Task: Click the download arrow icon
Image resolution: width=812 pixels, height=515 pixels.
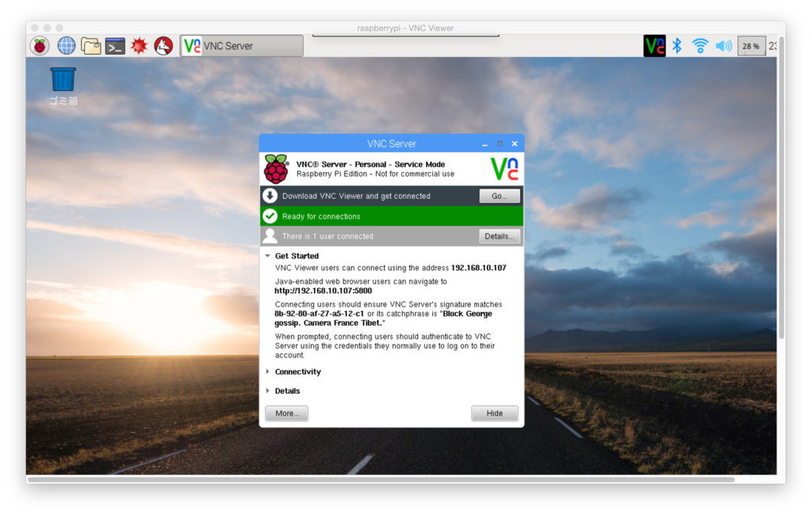Action: (x=270, y=196)
